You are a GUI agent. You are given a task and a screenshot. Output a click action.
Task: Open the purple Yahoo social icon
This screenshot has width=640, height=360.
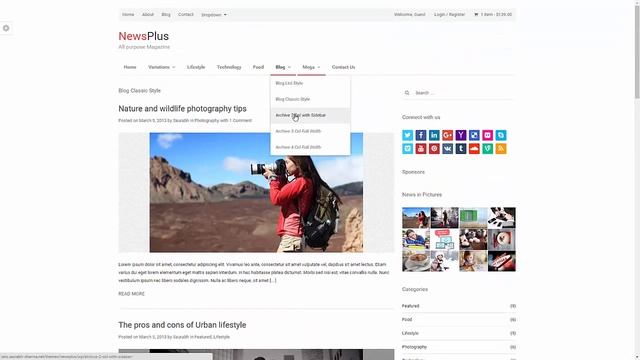point(461,135)
